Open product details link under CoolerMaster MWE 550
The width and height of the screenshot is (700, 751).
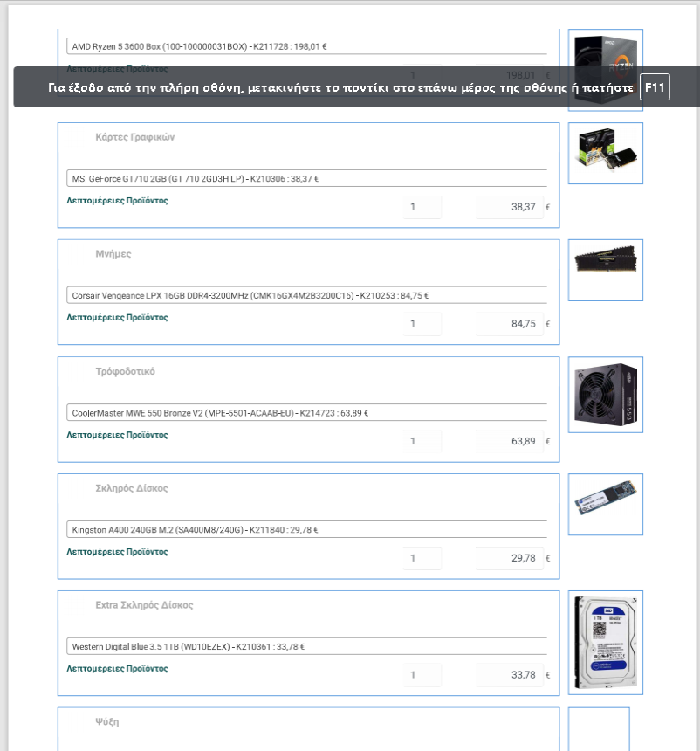117,434
